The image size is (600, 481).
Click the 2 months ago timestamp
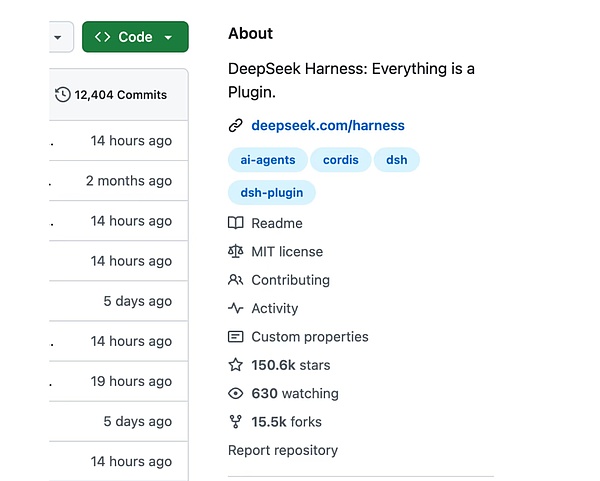pos(129,181)
